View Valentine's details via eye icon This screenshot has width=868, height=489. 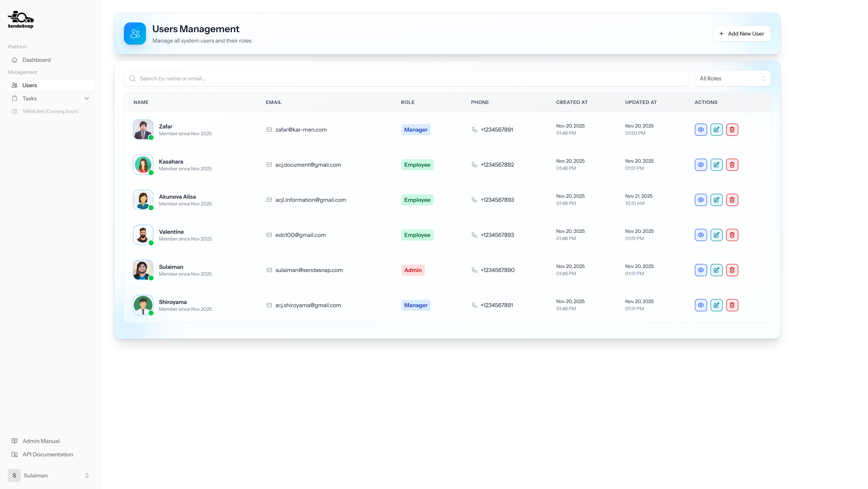point(700,235)
